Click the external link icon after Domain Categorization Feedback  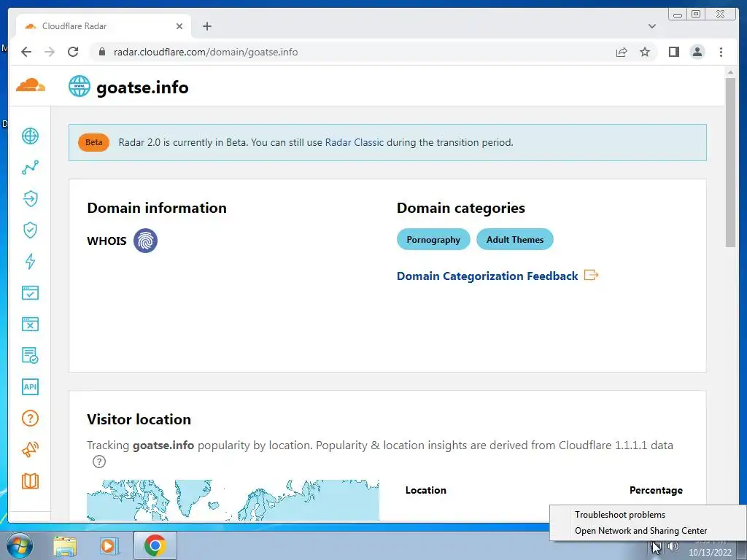591,275
